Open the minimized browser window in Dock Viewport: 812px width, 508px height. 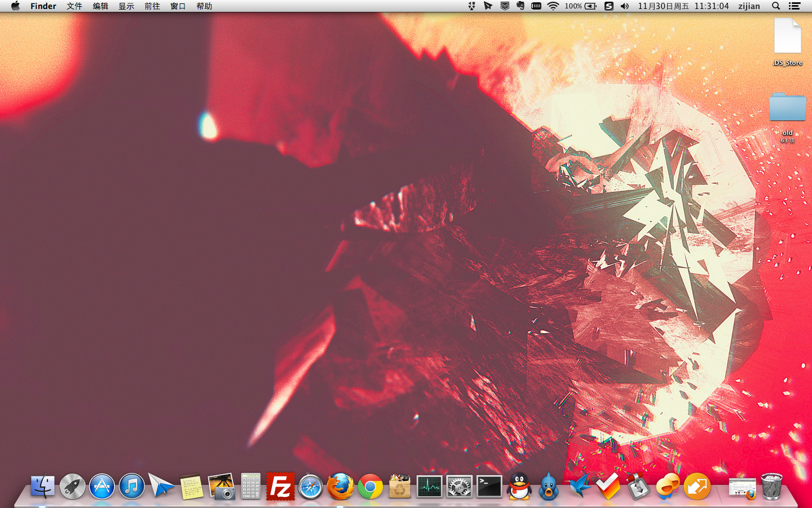742,487
